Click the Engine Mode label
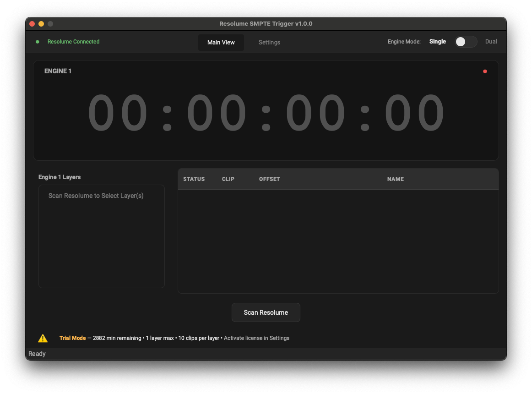The image size is (532, 394). [404, 41]
